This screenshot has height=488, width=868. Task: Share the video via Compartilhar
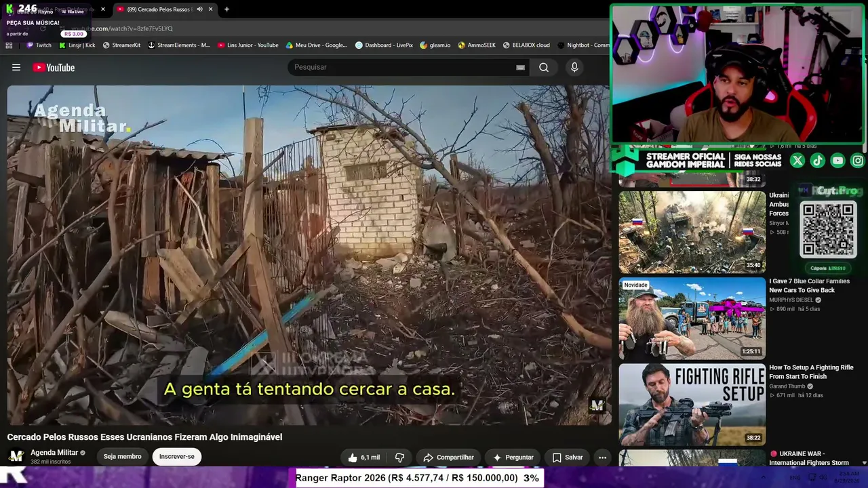[x=448, y=457]
